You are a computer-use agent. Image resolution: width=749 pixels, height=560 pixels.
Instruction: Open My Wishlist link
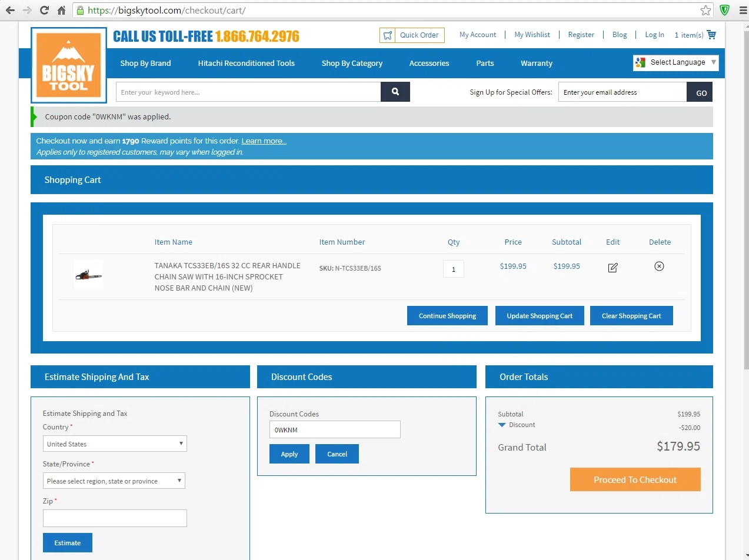[532, 35]
